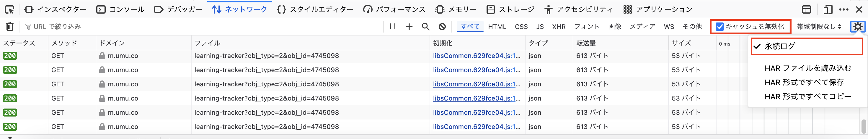The width and height of the screenshot is (868, 139).
Task: Open the dock side selector icon
Action: (x=806, y=9)
